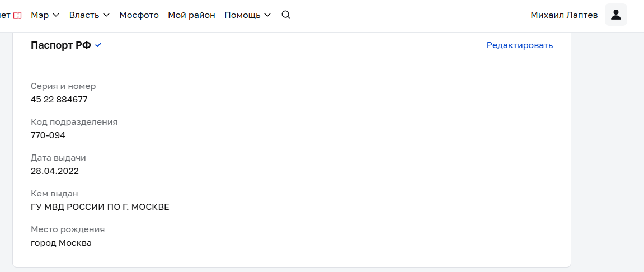Viewport: 644px width, 272px height.
Task: Go to the Мосфото section
Action: (x=139, y=15)
